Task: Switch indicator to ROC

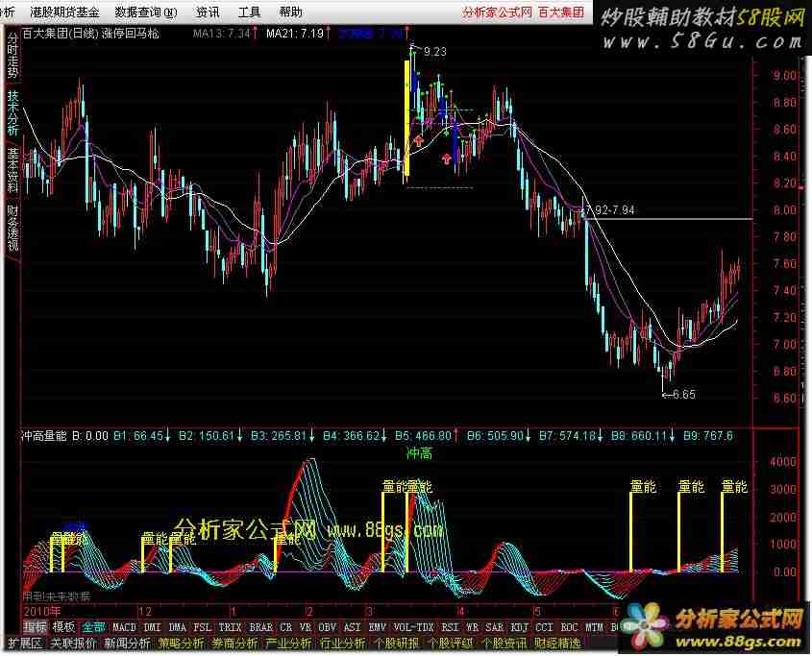Action: coord(569,627)
